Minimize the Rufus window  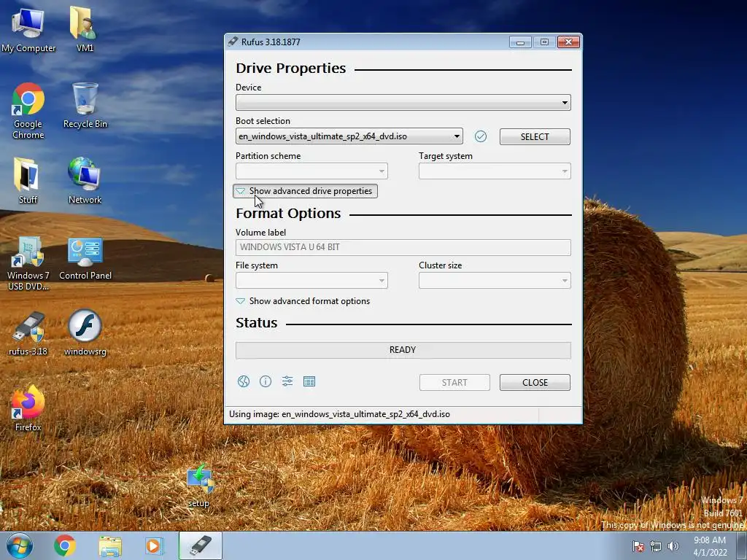[x=520, y=42]
